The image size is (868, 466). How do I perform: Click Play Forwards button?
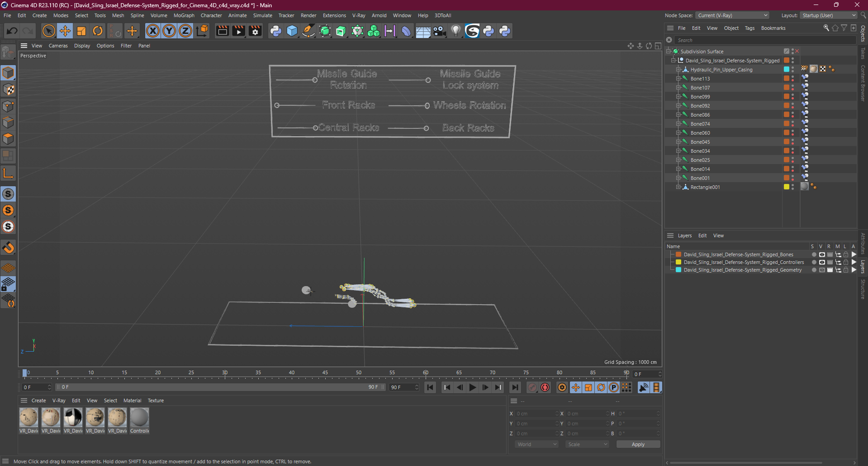[x=472, y=387]
